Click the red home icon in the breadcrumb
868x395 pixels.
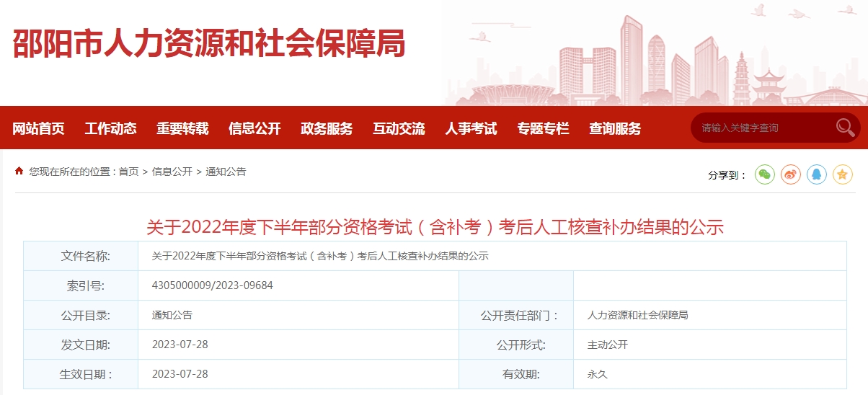pyautogui.click(x=19, y=171)
